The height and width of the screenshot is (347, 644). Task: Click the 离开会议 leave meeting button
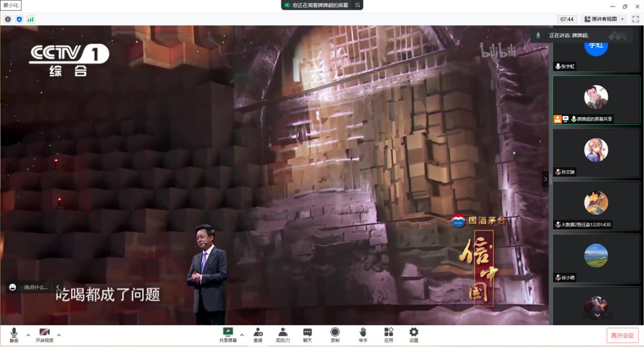pos(622,335)
